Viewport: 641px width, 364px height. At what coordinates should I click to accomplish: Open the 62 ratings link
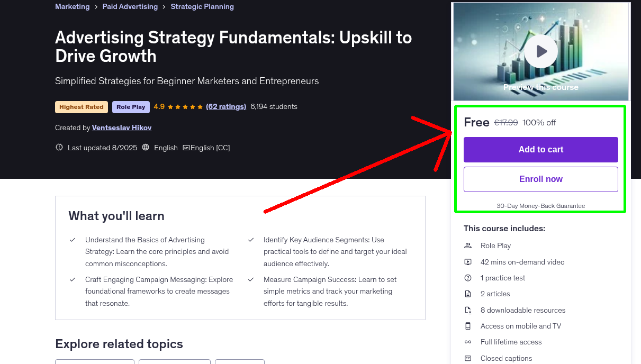[226, 106]
